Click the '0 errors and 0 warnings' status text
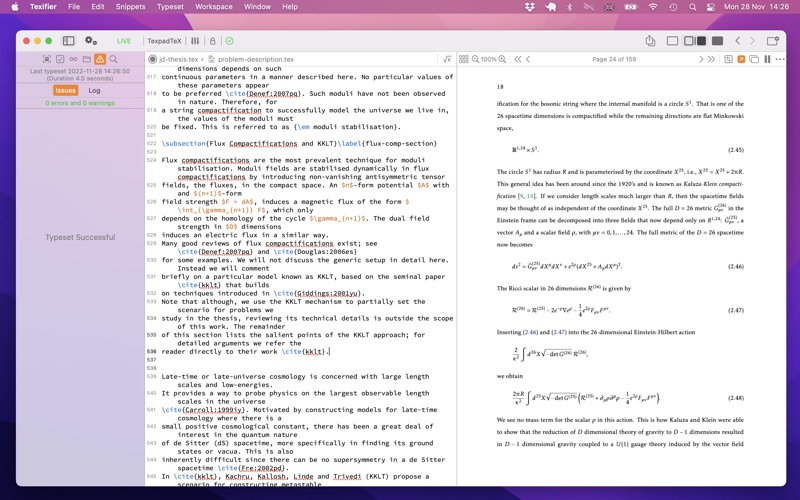This screenshot has height=500, width=800. [80, 103]
